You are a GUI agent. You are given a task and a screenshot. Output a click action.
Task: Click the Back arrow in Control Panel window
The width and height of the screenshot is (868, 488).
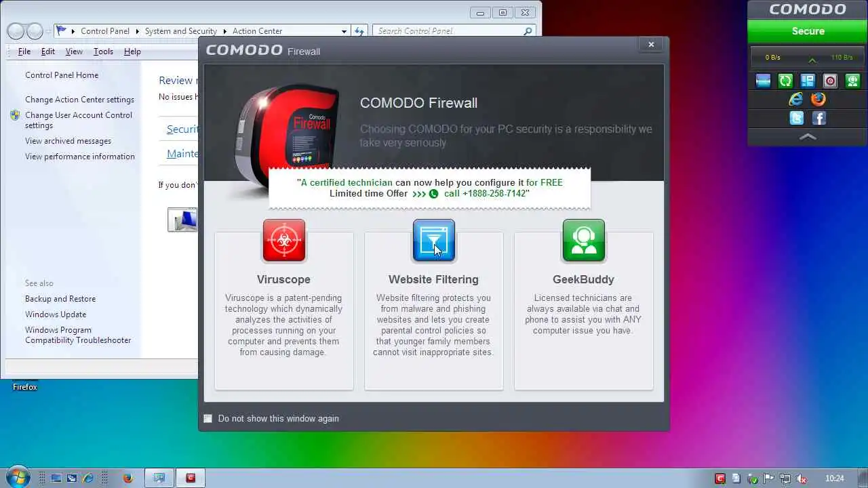16,31
